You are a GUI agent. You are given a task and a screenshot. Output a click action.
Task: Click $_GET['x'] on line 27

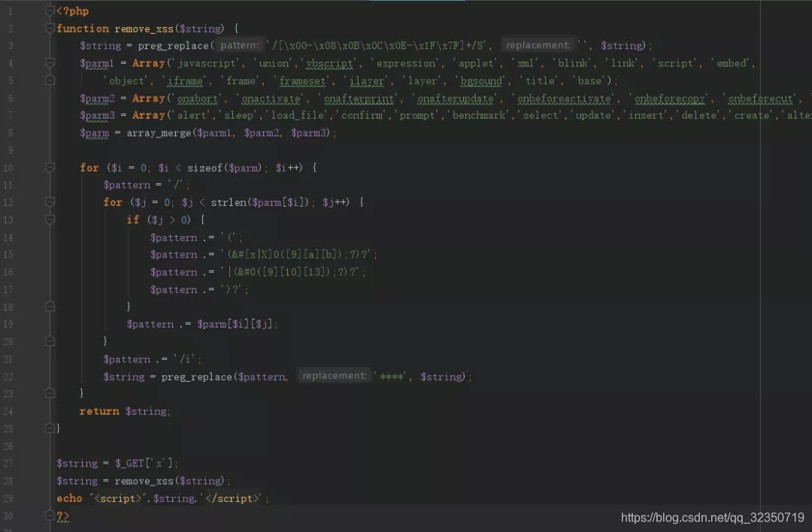(x=144, y=463)
